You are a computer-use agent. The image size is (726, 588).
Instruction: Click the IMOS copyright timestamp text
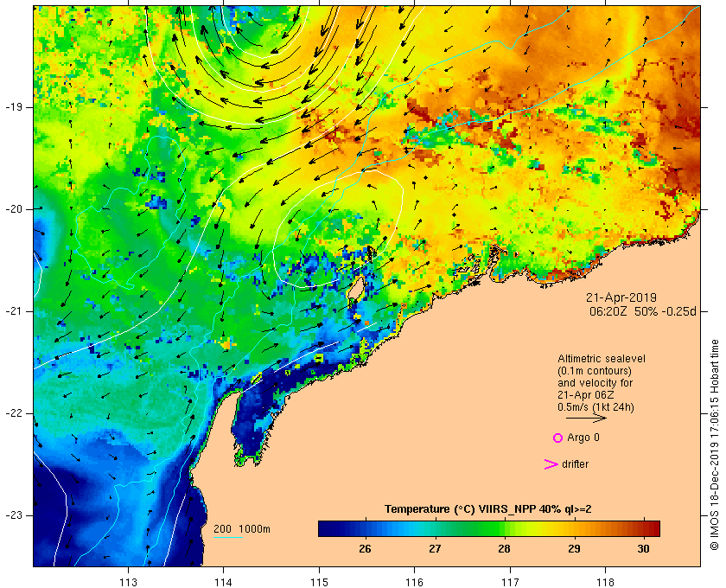point(714,444)
